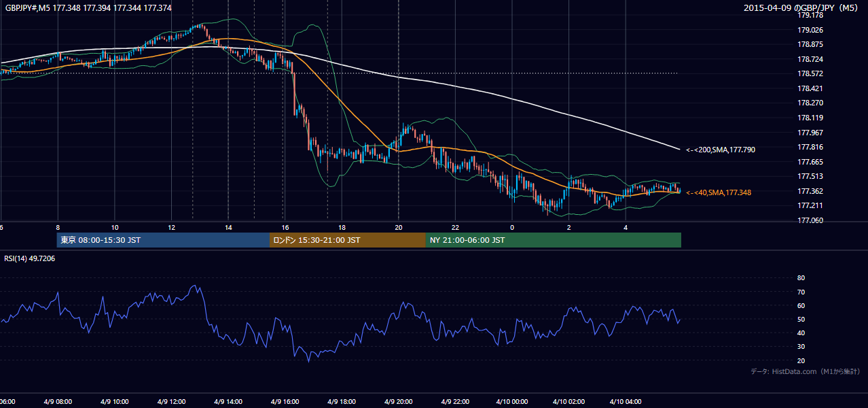Viewport: 868px width, 408px height.
Task: Click the RSI 40 level label
Action: [801, 333]
